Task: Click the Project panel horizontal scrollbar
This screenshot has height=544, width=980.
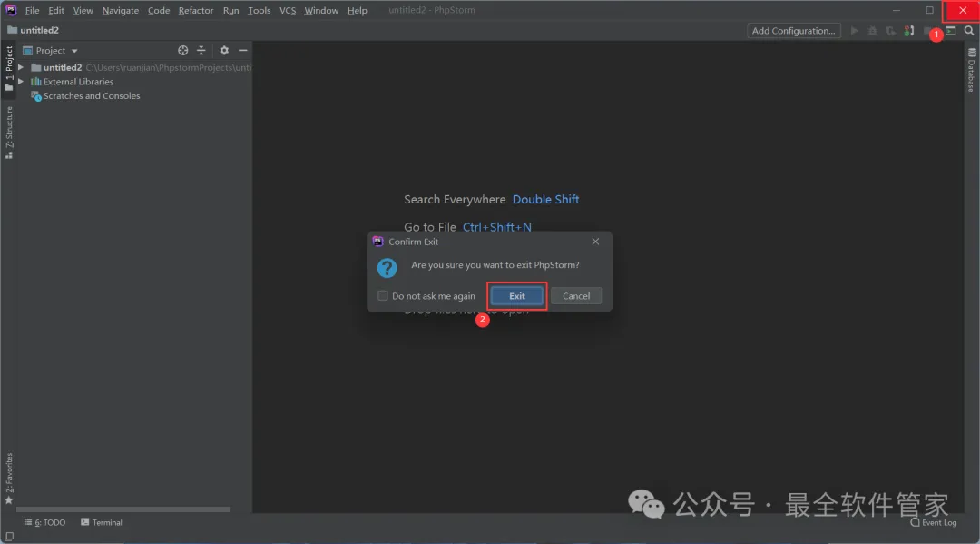Action: click(x=123, y=509)
